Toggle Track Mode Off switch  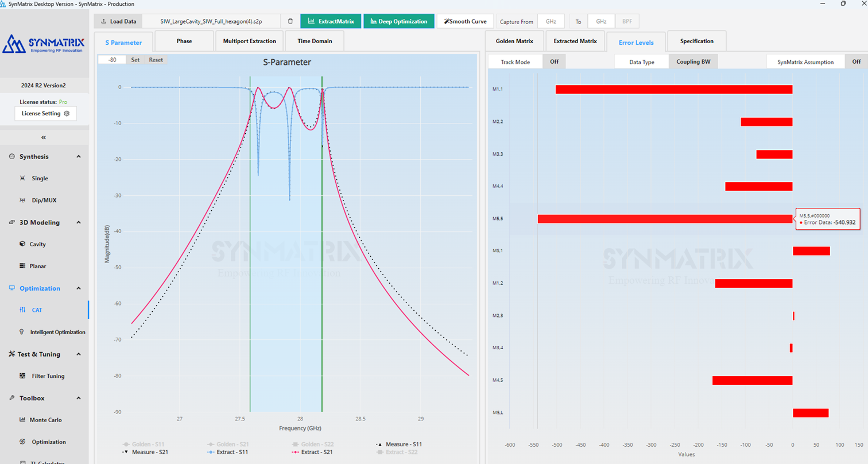pos(554,61)
